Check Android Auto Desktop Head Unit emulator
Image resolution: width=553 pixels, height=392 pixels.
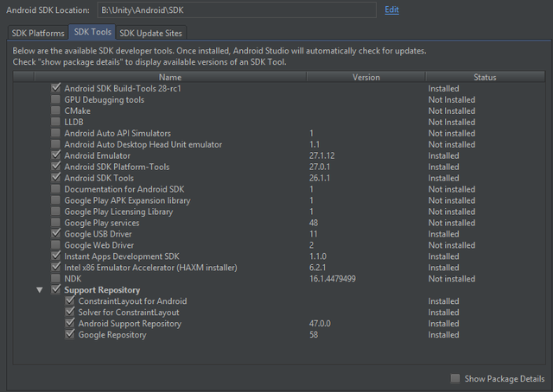click(x=55, y=144)
